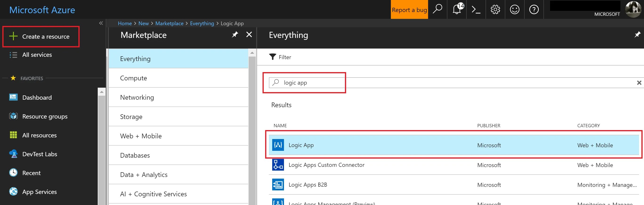This screenshot has height=205, width=644.
Task: Go to Everything in the breadcrumb
Action: tap(202, 23)
